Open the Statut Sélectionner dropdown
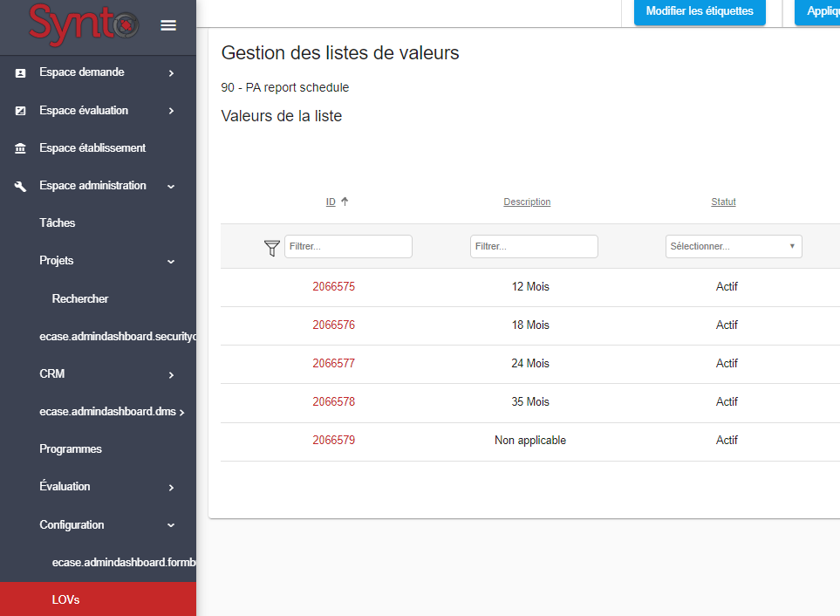 tap(734, 246)
